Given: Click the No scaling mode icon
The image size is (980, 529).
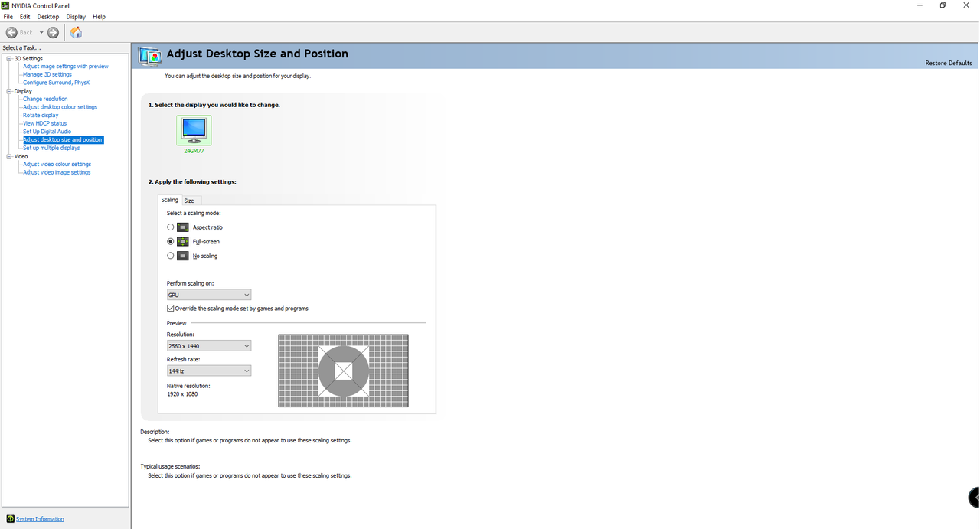Looking at the screenshot, I should [183, 256].
